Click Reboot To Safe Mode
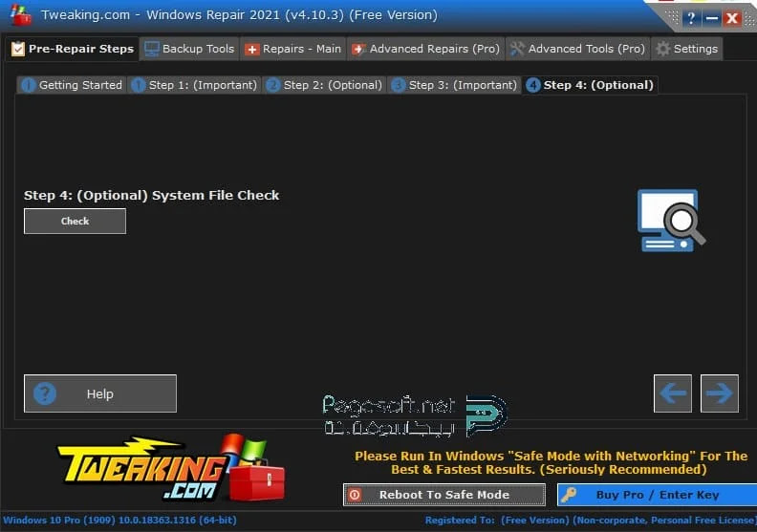The image size is (757, 532). click(444, 495)
